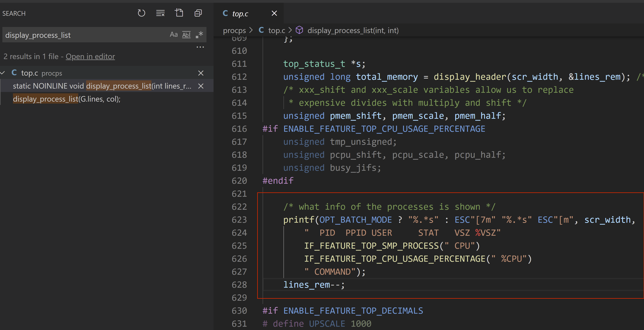Collapse the top.c results group chevron
The width and height of the screenshot is (644, 330).
tap(3, 73)
